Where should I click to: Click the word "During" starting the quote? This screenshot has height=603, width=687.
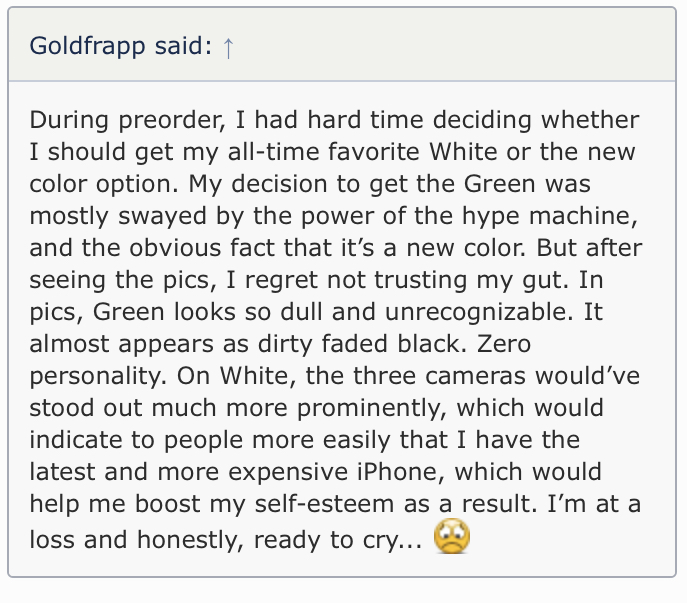69,120
